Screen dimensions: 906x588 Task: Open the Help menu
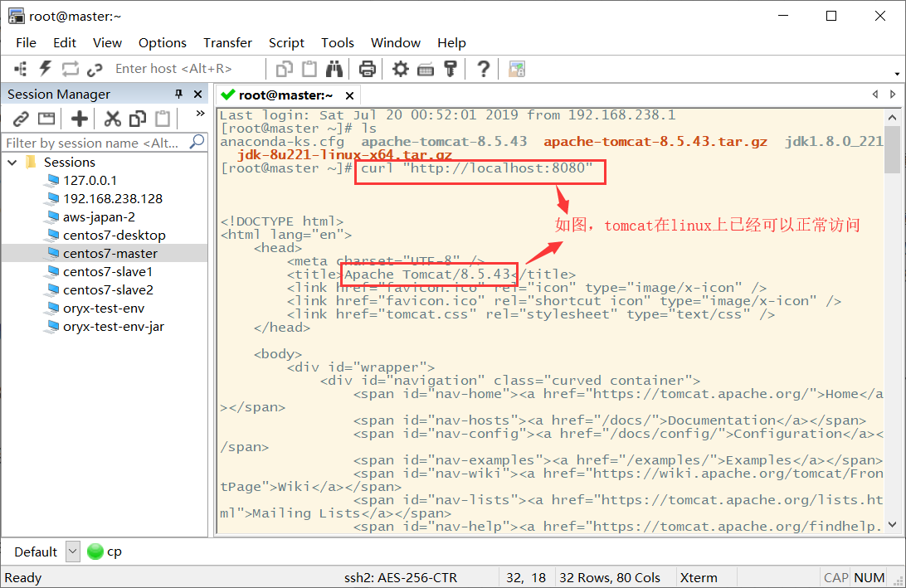point(452,43)
